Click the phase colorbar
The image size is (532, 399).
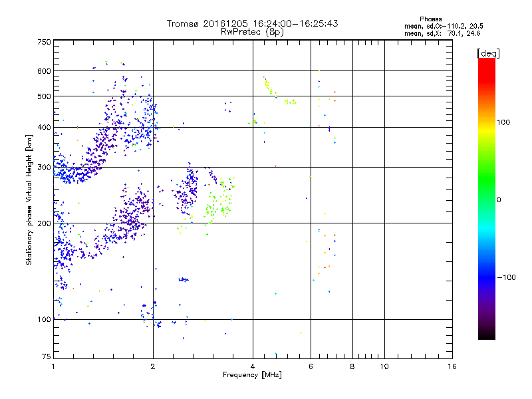[487, 198]
